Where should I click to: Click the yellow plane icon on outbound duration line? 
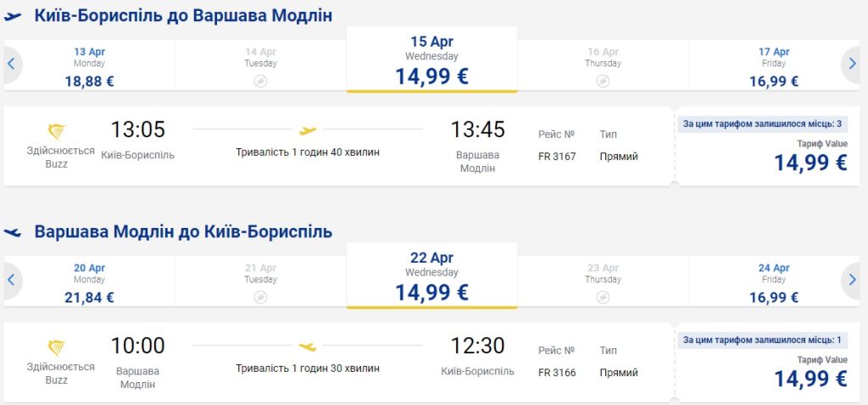click(x=308, y=130)
